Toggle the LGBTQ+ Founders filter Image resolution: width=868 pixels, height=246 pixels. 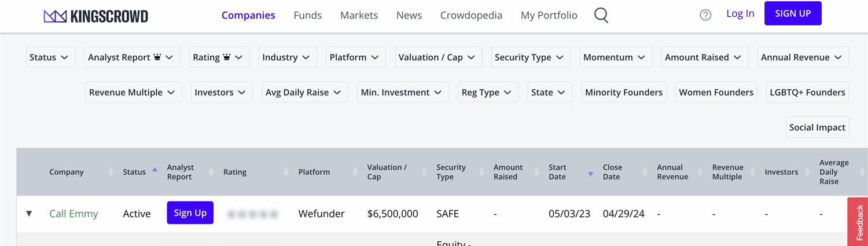pyautogui.click(x=808, y=92)
